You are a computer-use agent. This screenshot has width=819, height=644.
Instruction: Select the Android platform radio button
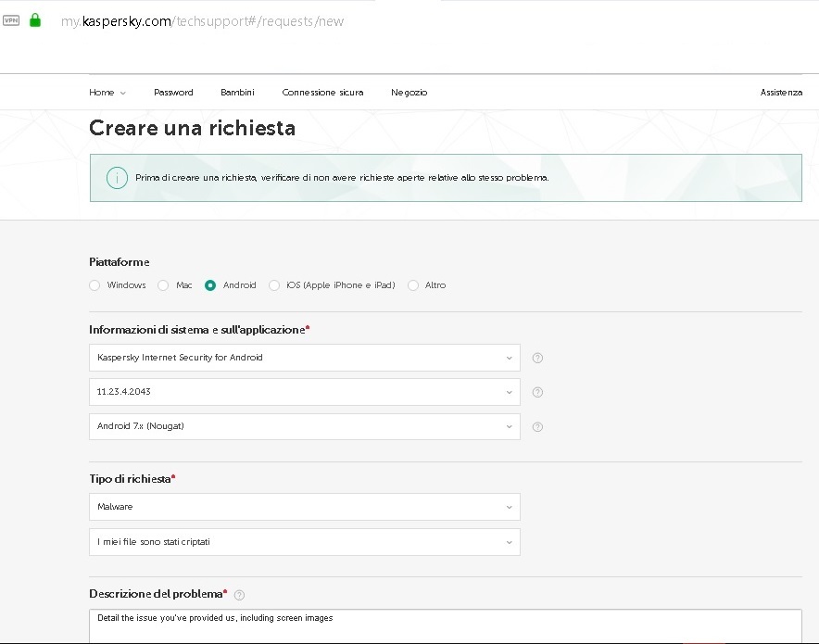(210, 285)
